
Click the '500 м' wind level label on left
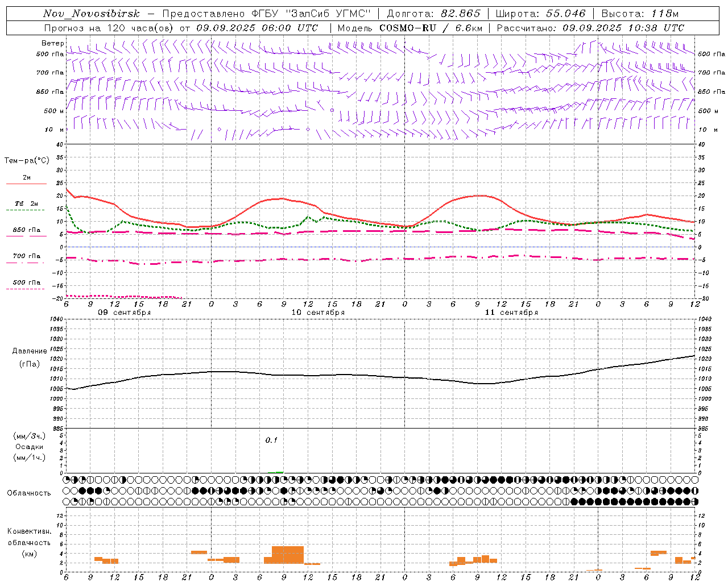point(54,111)
